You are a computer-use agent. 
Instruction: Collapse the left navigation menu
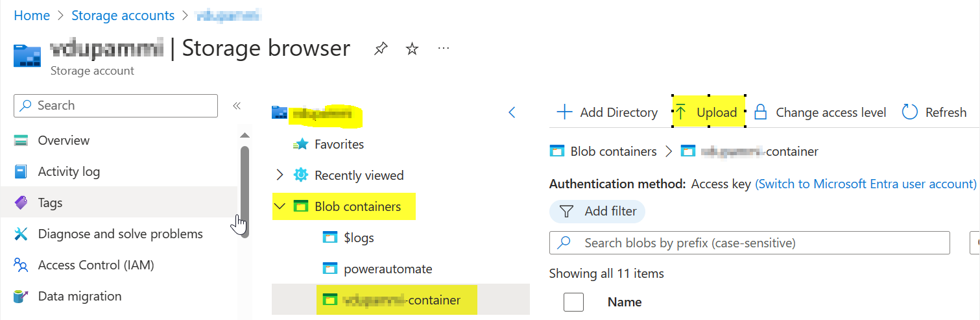click(x=237, y=106)
